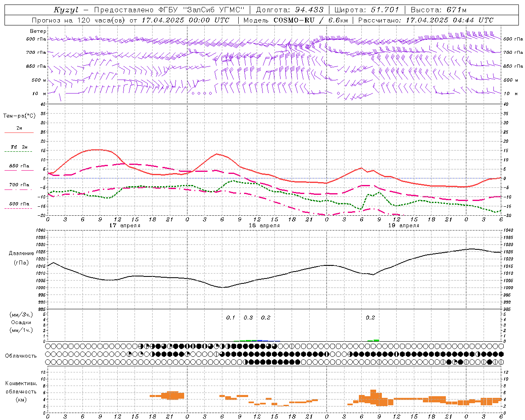The height and width of the screenshot is (420, 525).
Task: Click the "Осадки" precipitation label
Action: point(21,322)
